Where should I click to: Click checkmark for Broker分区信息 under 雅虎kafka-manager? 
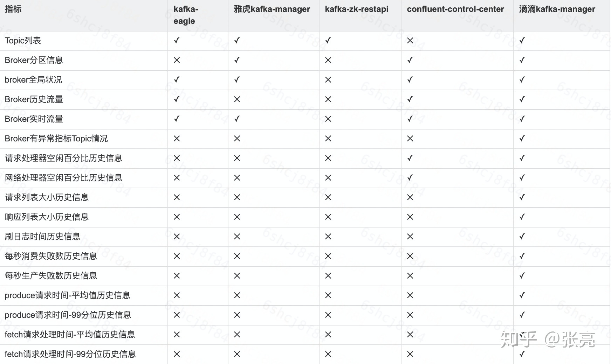[237, 60]
